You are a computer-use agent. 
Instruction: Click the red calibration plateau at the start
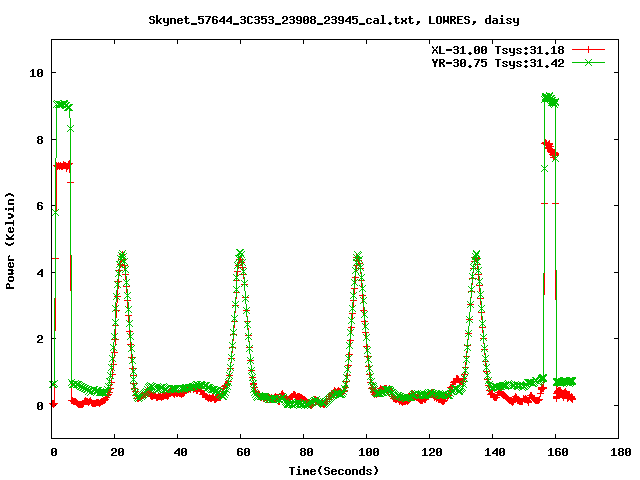click(x=62, y=165)
